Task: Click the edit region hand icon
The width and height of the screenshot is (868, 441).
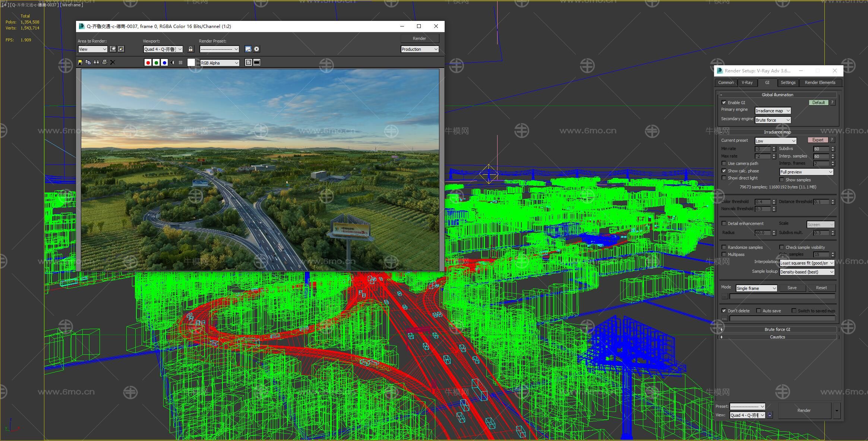Action: [113, 49]
